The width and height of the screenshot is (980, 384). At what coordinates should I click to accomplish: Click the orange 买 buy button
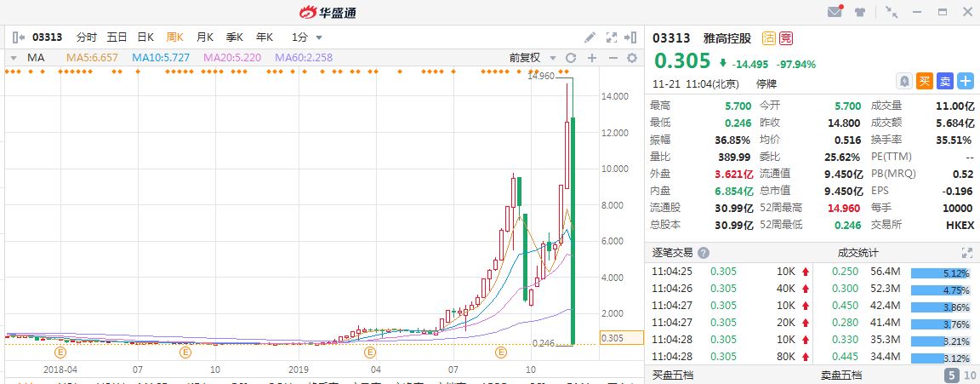[925, 81]
